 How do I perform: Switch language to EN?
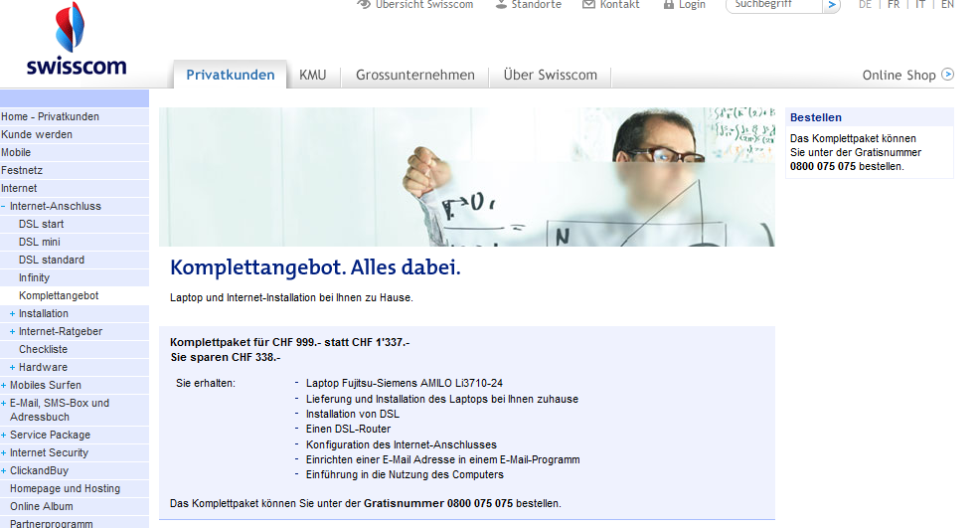(x=947, y=4)
